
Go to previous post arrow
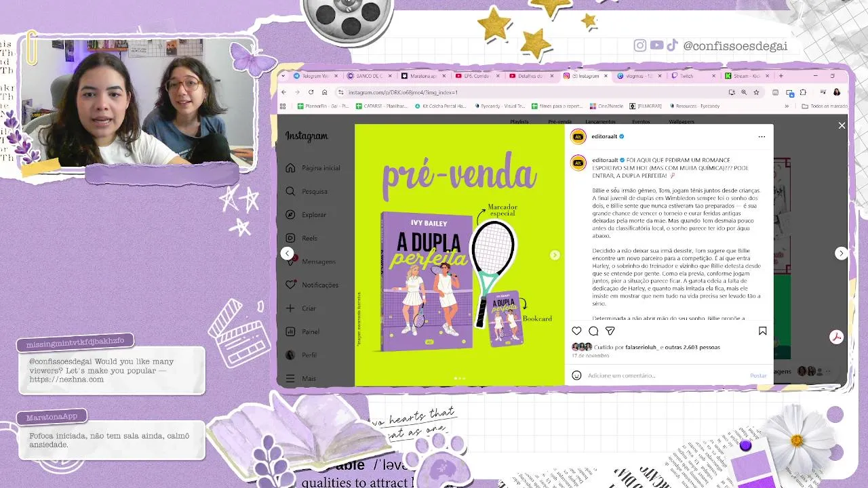pyautogui.click(x=288, y=253)
